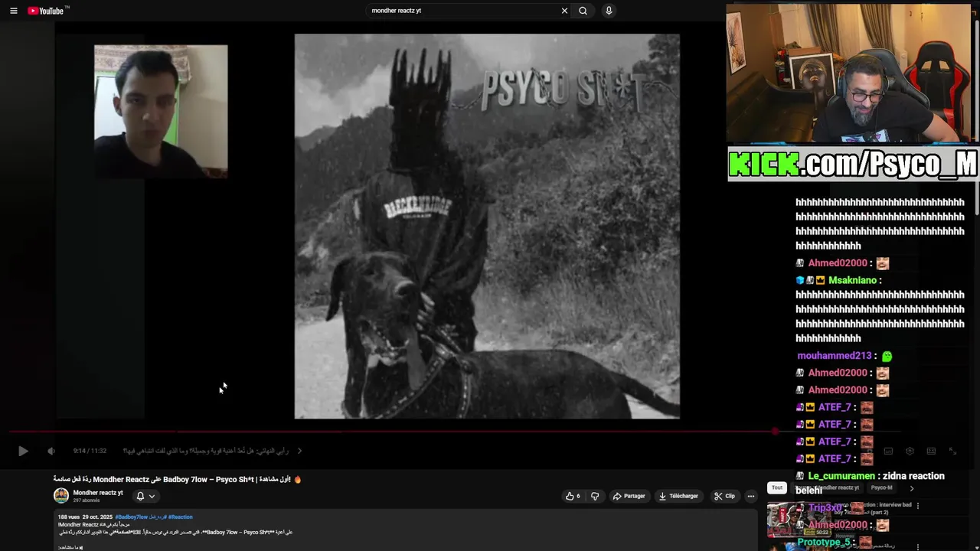Click the video title text
Image resolution: width=980 pixels, height=551 pixels.
point(177,479)
